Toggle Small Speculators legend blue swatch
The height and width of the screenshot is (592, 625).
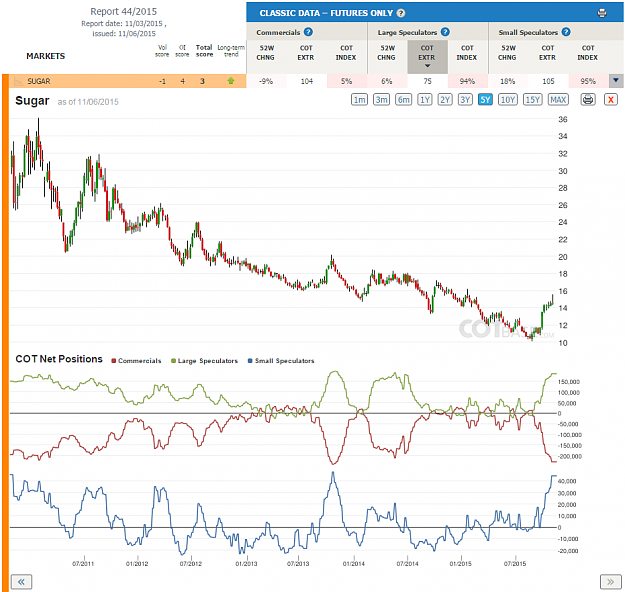pyautogui.click(x=250, y=361)
